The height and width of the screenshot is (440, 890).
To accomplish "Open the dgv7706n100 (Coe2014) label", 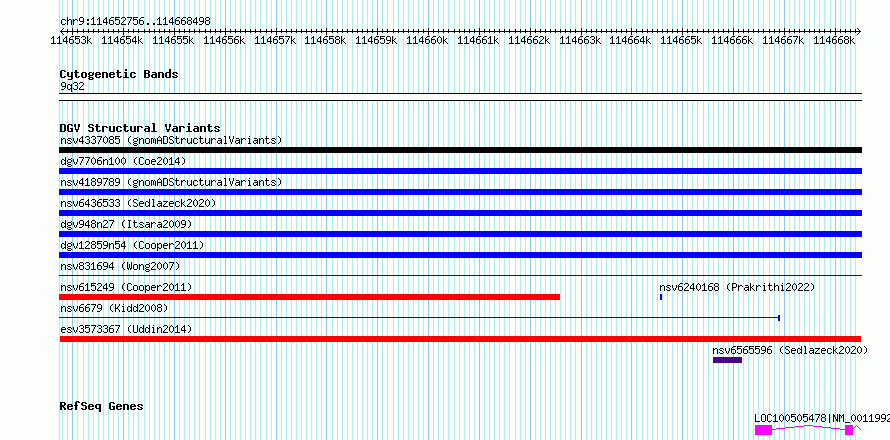I will 123,161.
